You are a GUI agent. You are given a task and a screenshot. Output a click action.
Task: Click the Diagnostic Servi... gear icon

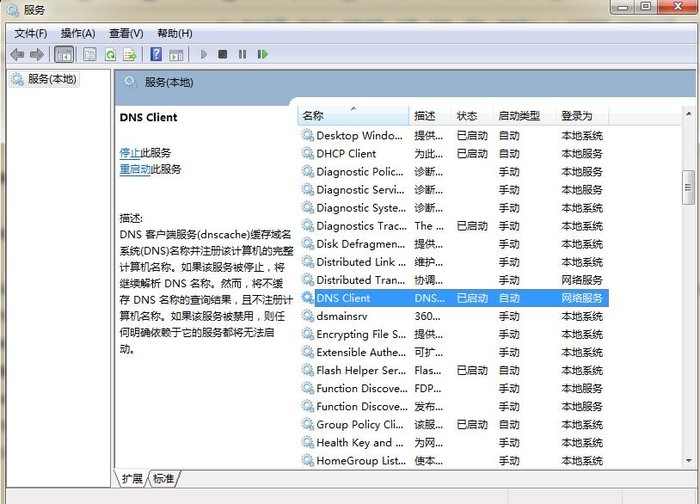click(x=307, y=189)
